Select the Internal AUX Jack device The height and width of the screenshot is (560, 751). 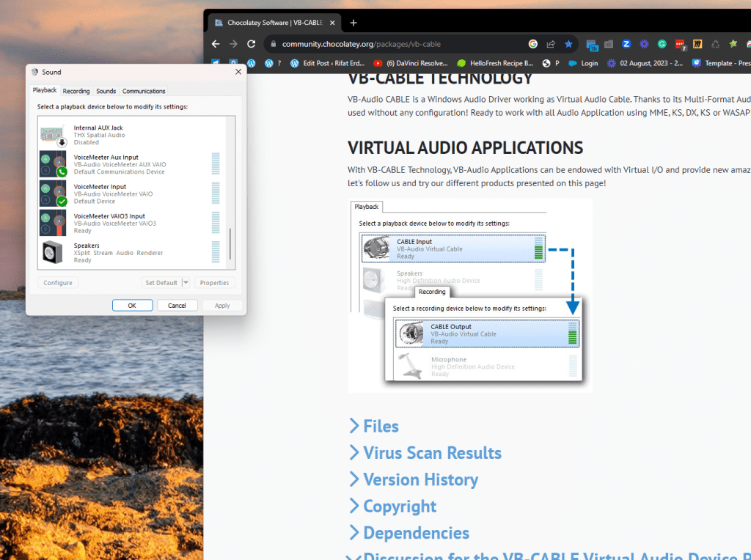click(132, 135)
